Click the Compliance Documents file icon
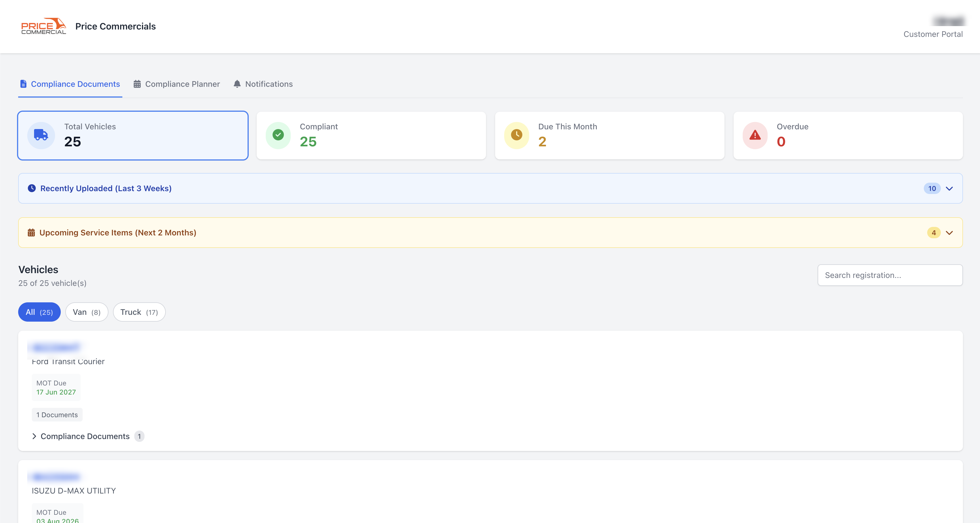Viewport: 980px width, 523px height. (24, 84)
